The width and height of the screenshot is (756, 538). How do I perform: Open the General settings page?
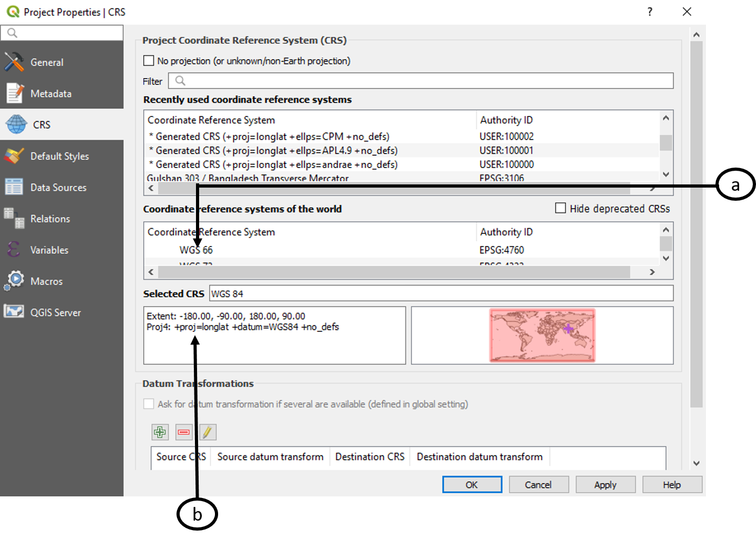click(x=62, y=62)
